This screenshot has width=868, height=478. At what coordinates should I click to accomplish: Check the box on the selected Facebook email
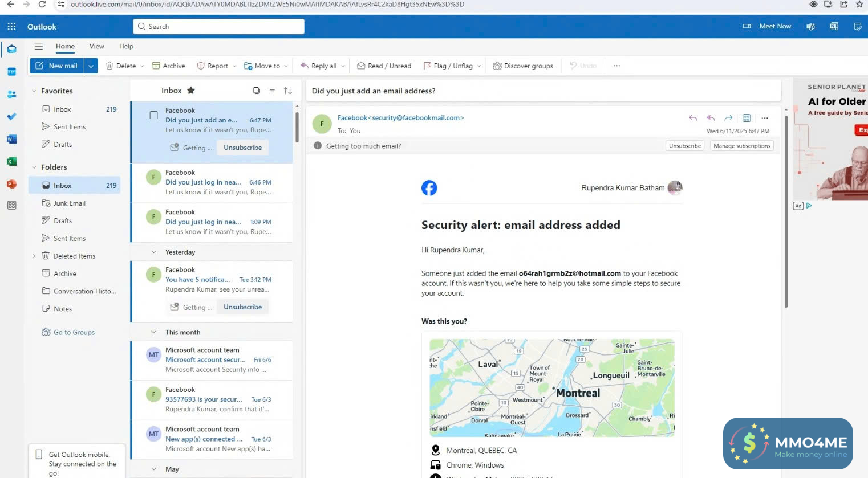[x=153, y=115]
